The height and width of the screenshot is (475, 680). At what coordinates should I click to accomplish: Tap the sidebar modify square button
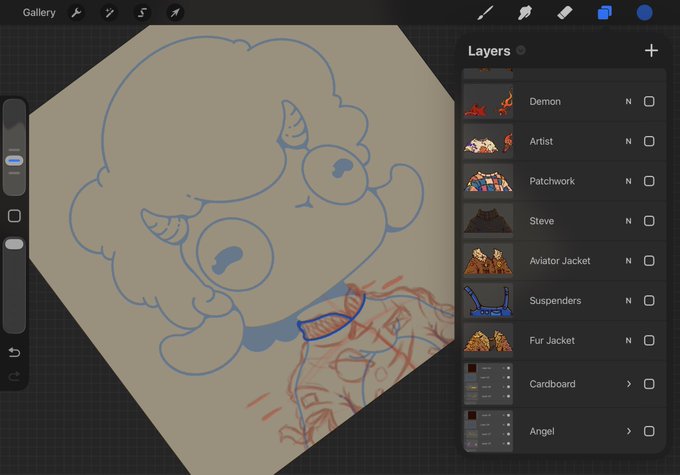(x=14, y=216)
